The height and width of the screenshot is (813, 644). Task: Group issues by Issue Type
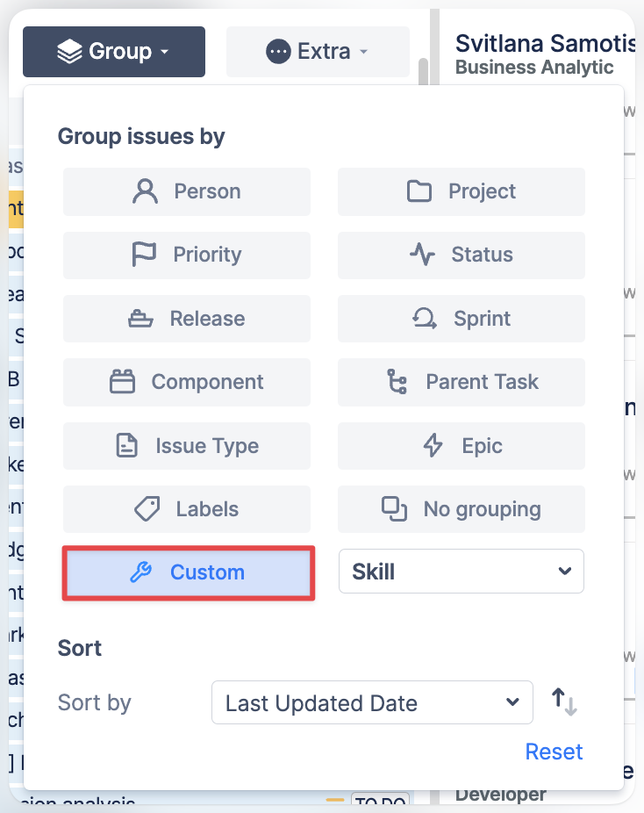pyautogui.click(x=187, y=446)
